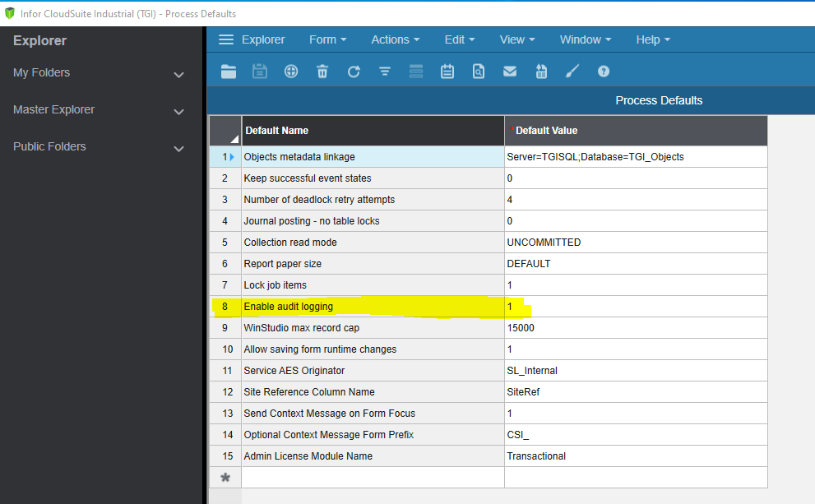Screen dimensions: 815x504
Task: Select 'Send Context Message on Form Focus' cell
Action: coord(373,414)
